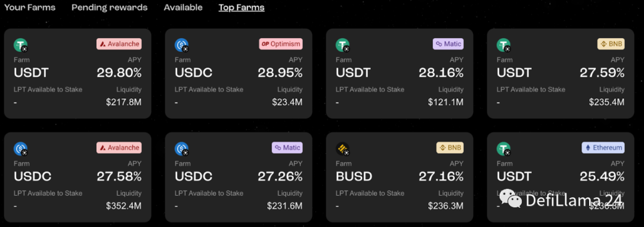
Task: Click the USDC token icon on Optimism farm
Action: (181, 45)
